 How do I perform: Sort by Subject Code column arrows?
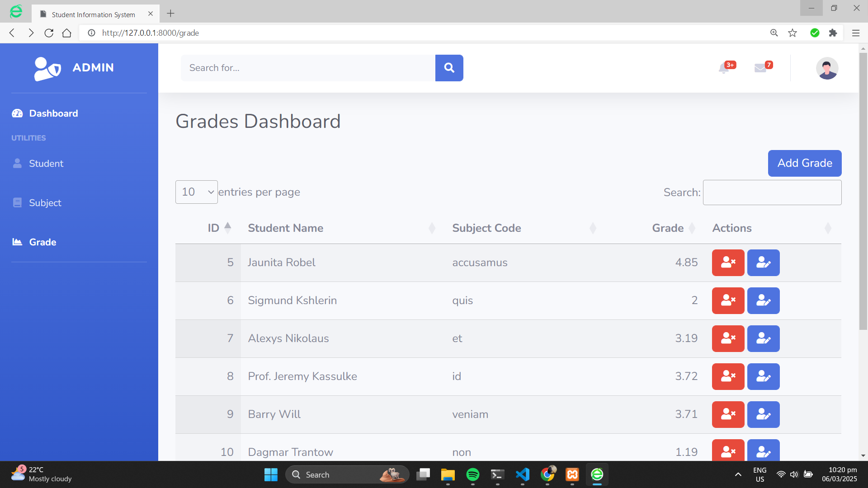[x=593, y=228]
